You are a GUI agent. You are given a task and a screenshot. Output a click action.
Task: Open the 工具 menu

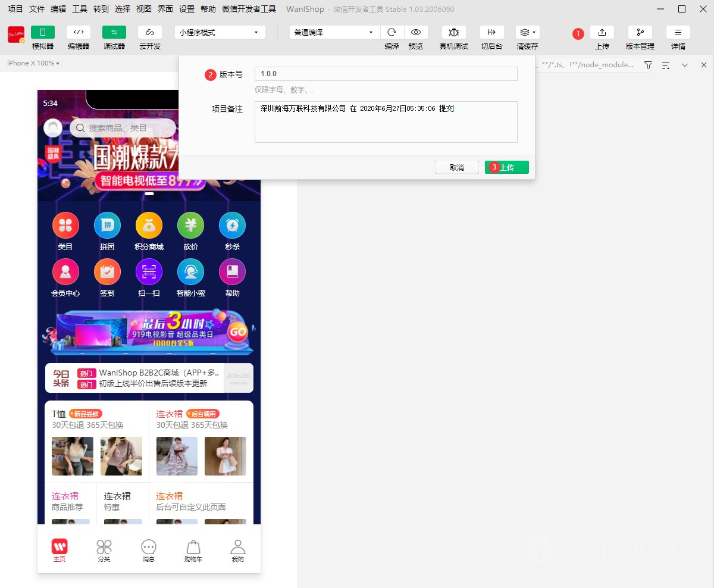(80, 9)
